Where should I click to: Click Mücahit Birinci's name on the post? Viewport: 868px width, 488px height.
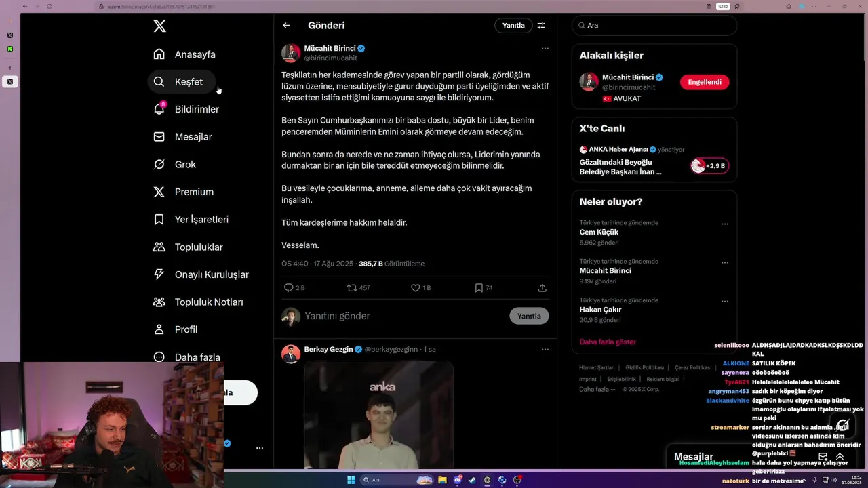click(x=330, y=49)
